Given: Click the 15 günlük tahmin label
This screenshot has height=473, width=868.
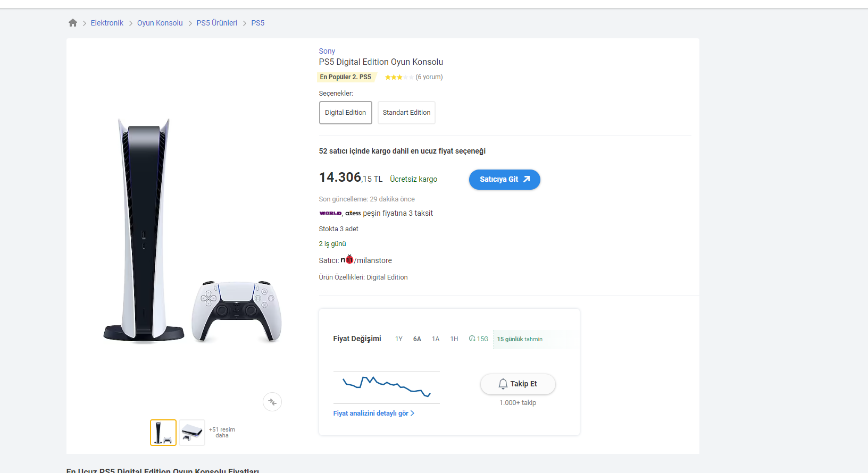Looking at the screenshot, I should pos(520,339).
